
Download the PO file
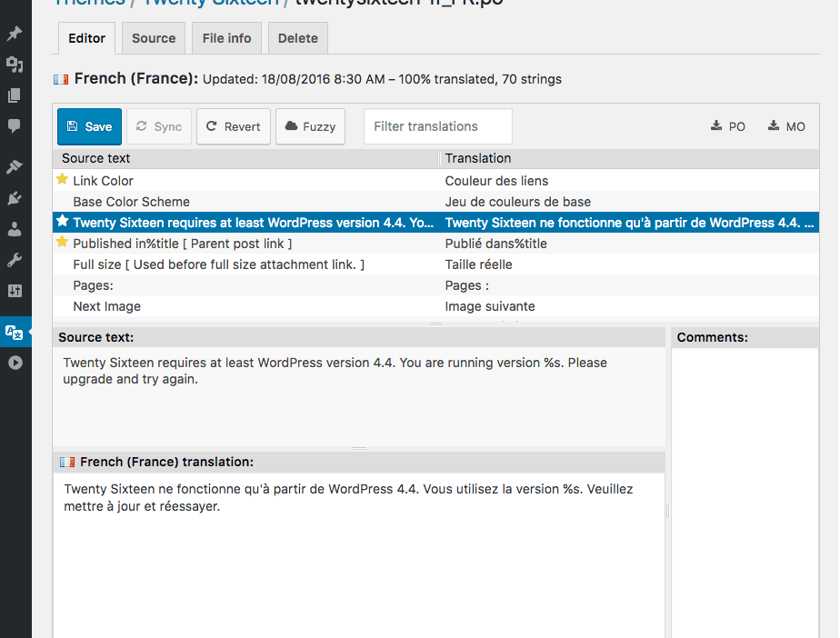(x=728, y=126)
